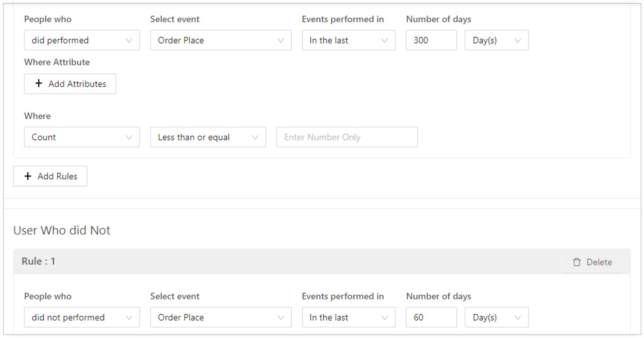Open the 'In the last' dropdown beside 60 days
The width and height of the screenshot is (644, 338).
point(349,317)
